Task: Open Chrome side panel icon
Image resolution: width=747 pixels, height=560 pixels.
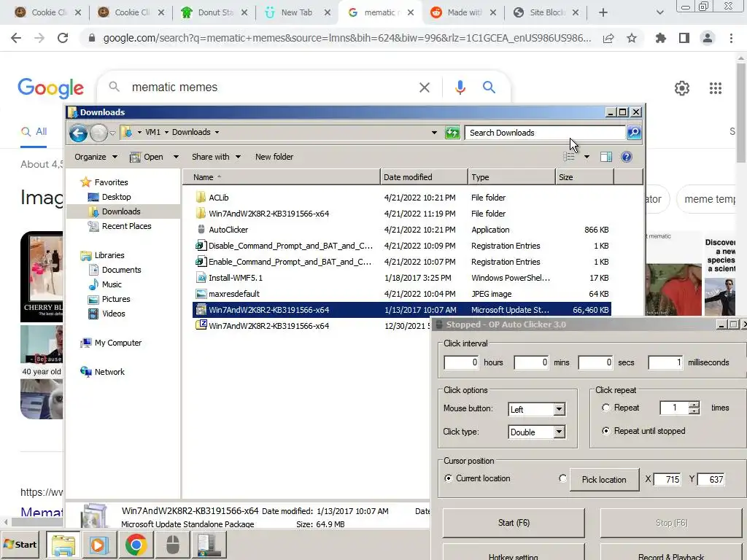Action: 684,38
